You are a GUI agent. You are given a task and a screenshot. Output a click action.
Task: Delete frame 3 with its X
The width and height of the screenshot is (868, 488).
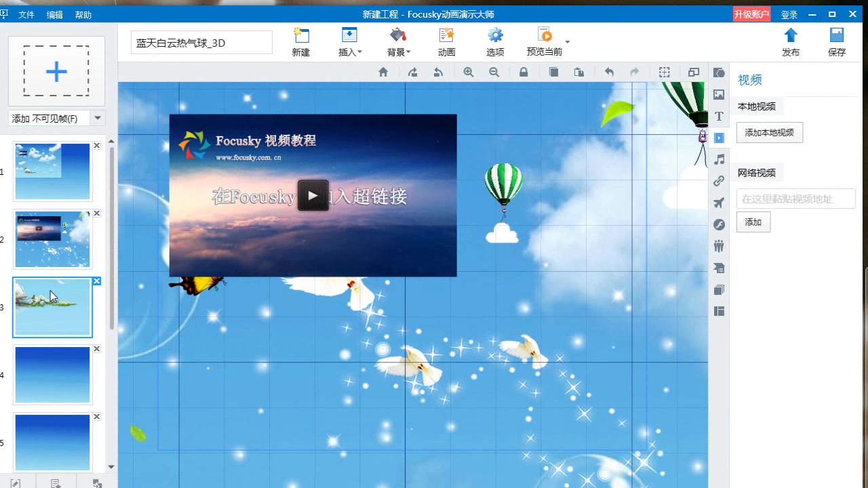97,281
